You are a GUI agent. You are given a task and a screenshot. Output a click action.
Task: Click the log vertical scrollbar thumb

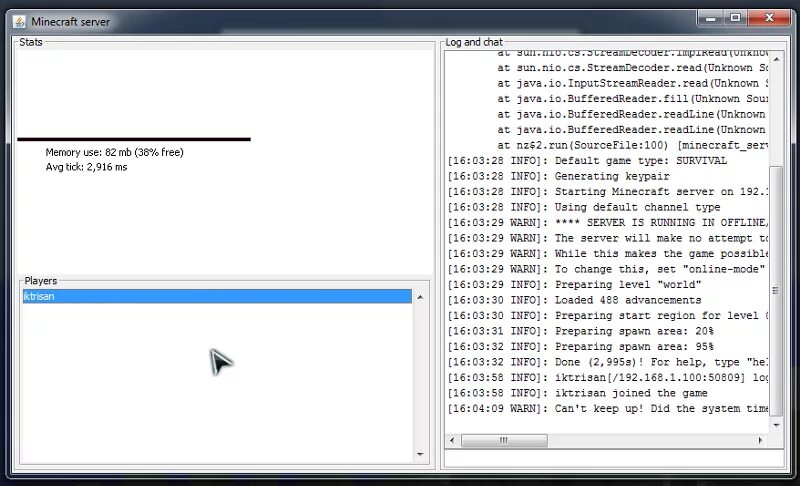click(x=776, y=291)
